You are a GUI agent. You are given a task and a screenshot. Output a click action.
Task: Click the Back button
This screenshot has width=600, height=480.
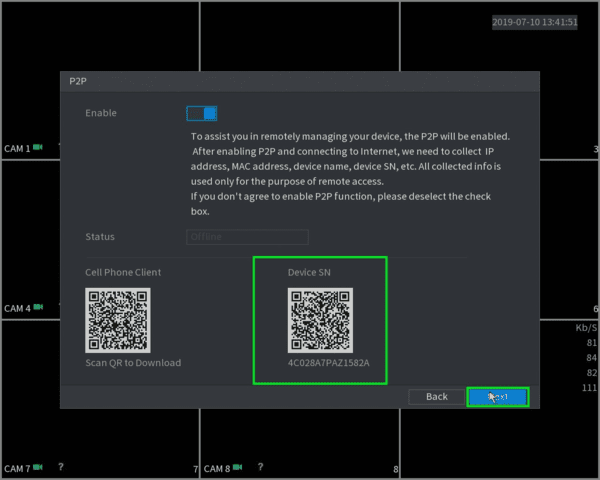(x=437, y=397)
